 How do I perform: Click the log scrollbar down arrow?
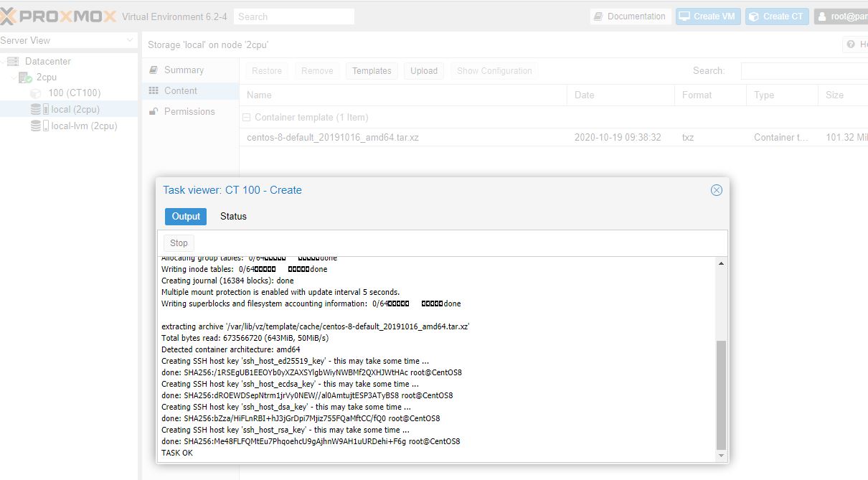coord(721,456)
